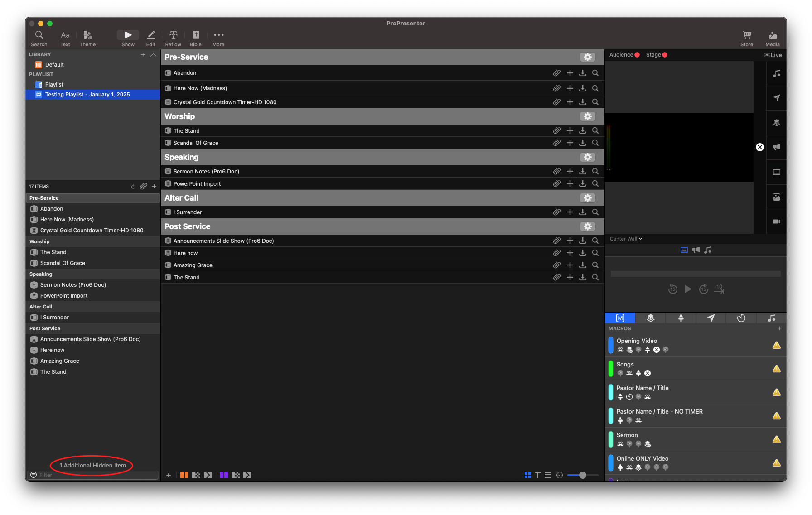Add item to the playlist

point(154,186)
